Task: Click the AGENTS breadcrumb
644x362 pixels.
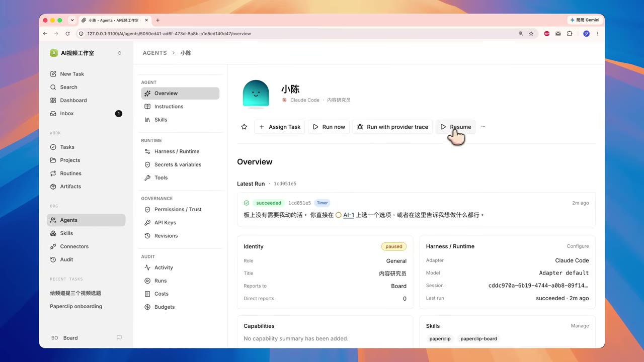Action: 155,53
